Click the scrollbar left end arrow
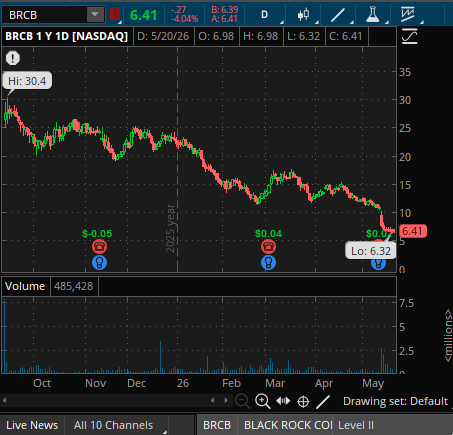 (x=4, y=400)
